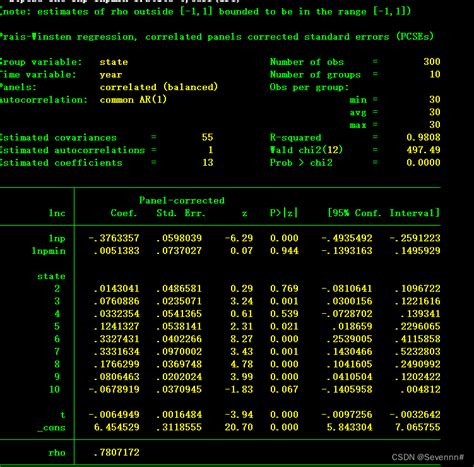Select state 9 coefficient .0806463
The image size is (474, 467).
click(x=116, y=377)
